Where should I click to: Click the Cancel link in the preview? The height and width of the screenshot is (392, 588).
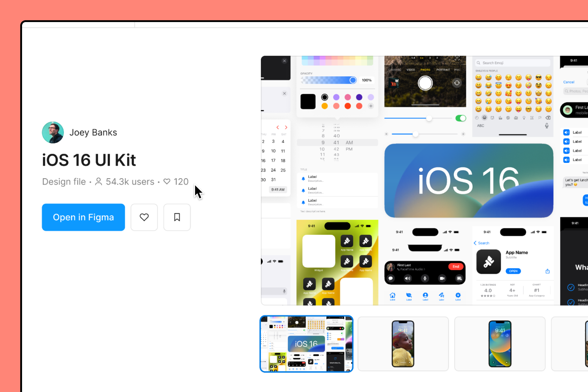coord(569,82)
